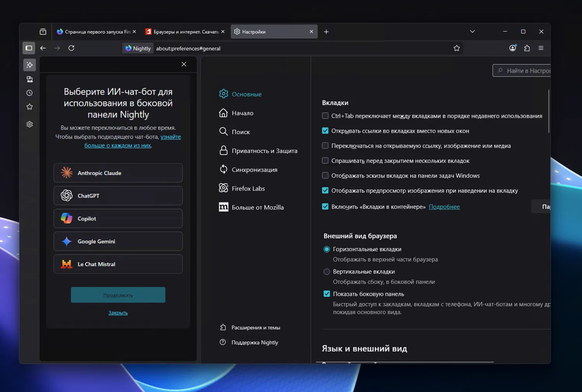Open sidebar customization gear icon
Screen dimensions: 582x392
[29, 124]
